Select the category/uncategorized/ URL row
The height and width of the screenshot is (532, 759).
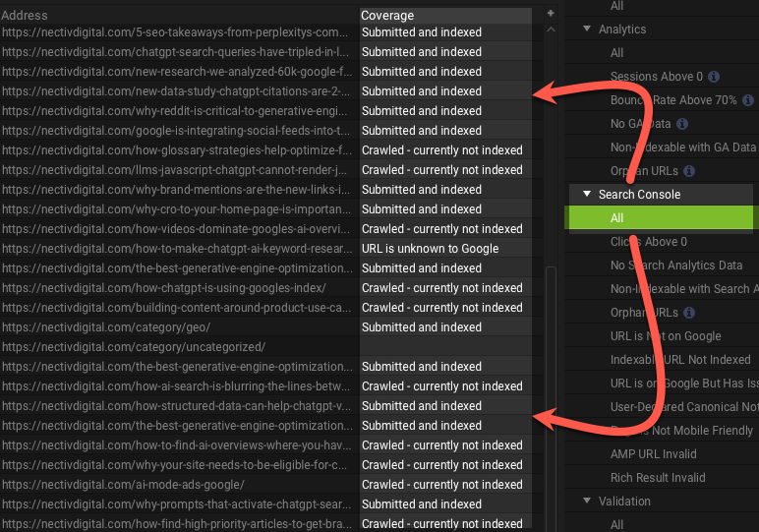(134, 347)
